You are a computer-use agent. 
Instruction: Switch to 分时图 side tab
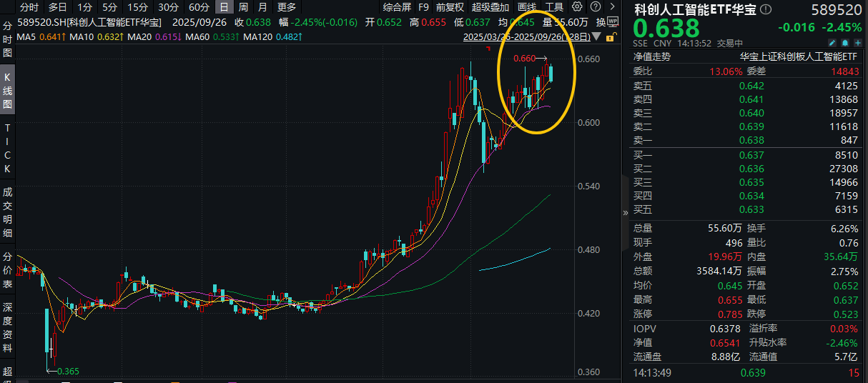(x=7, y=40)
